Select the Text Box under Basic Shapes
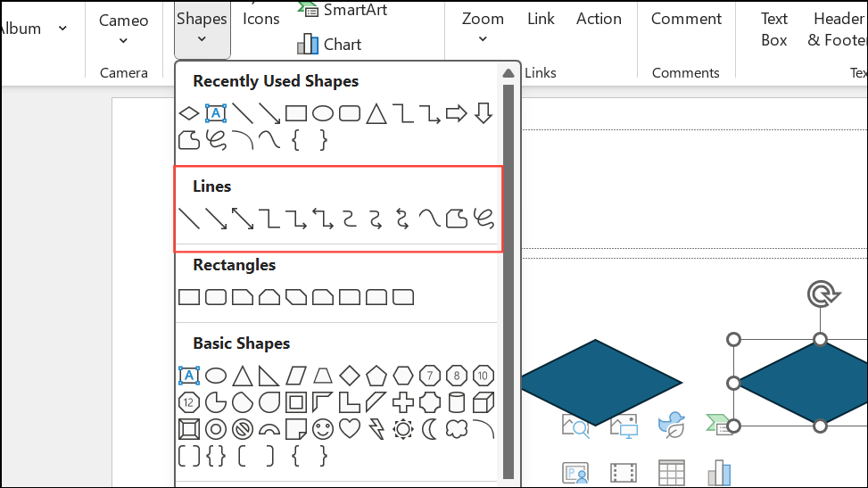The height and width of the screenshot is (488, 868). point(189,376)
